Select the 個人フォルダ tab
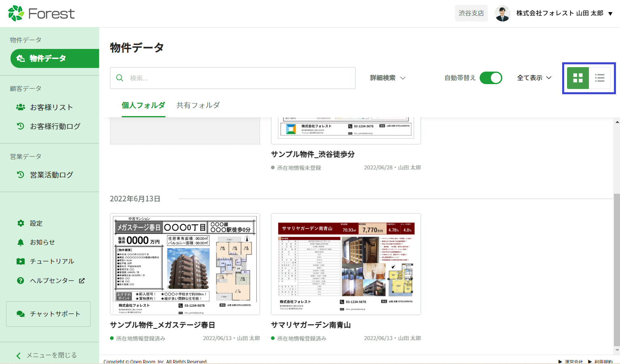The image size is (620, 364). 143,106
